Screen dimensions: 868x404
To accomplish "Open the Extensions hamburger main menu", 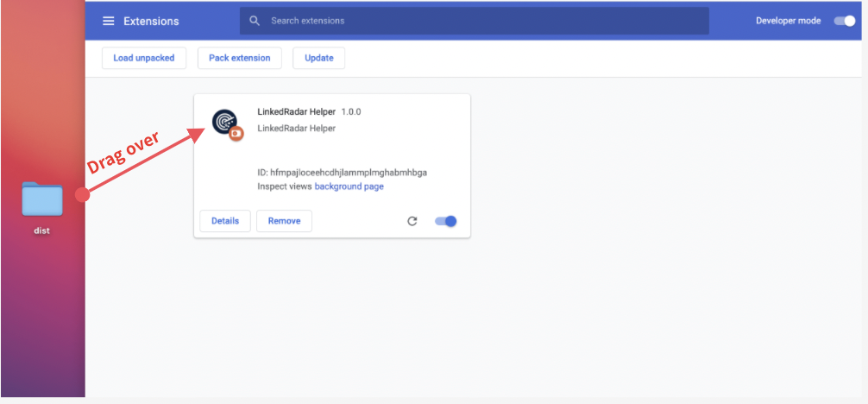I will pyautogui.click(x=109, y=21).
